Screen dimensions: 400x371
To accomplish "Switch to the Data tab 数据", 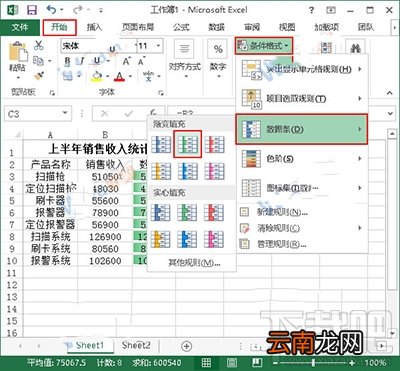I will pyautogui.click(x=216, y=27).
